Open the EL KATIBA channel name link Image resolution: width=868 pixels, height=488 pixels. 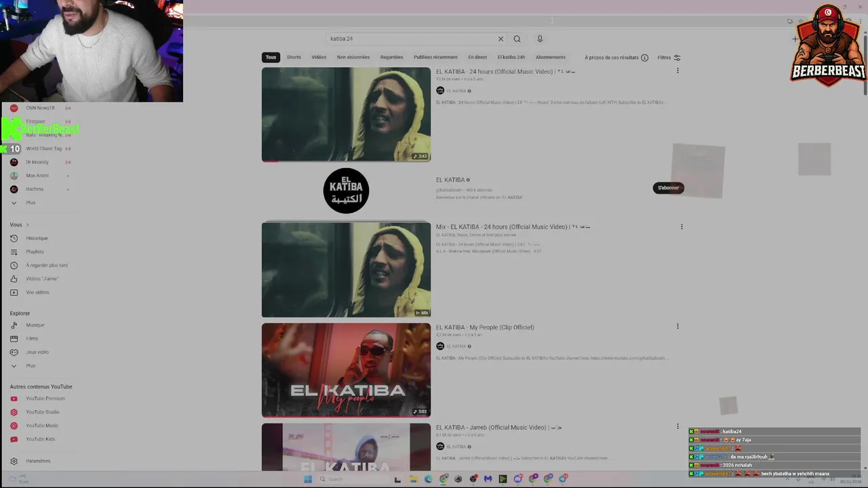click(450, 180)
